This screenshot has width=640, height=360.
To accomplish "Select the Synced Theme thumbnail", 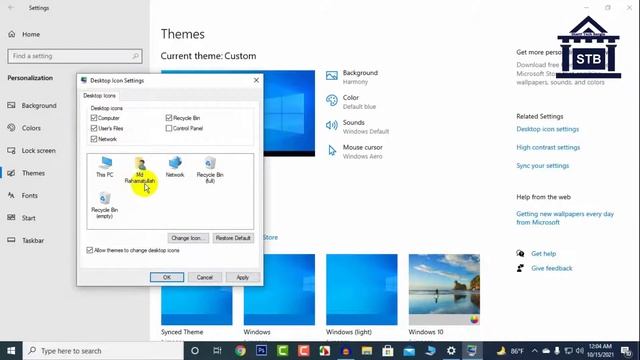I will pyautogui.click(x=197, y=305).
